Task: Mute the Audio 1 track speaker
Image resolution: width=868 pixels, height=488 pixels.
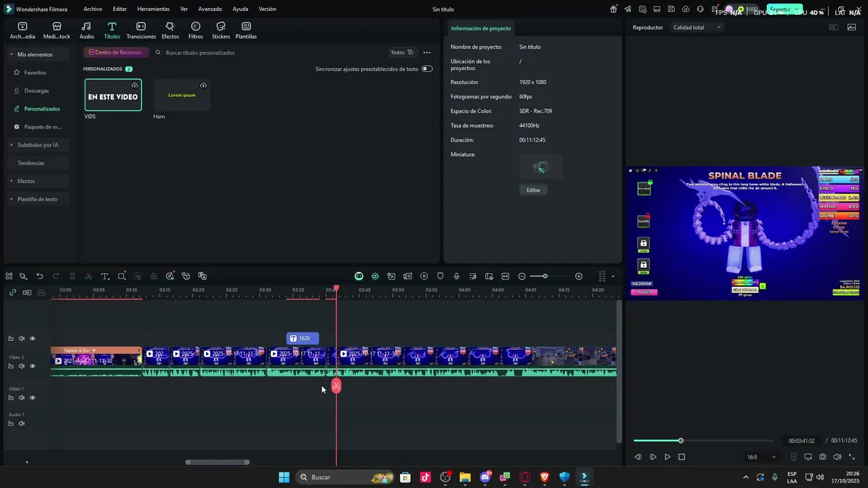Action: point(22,424)
